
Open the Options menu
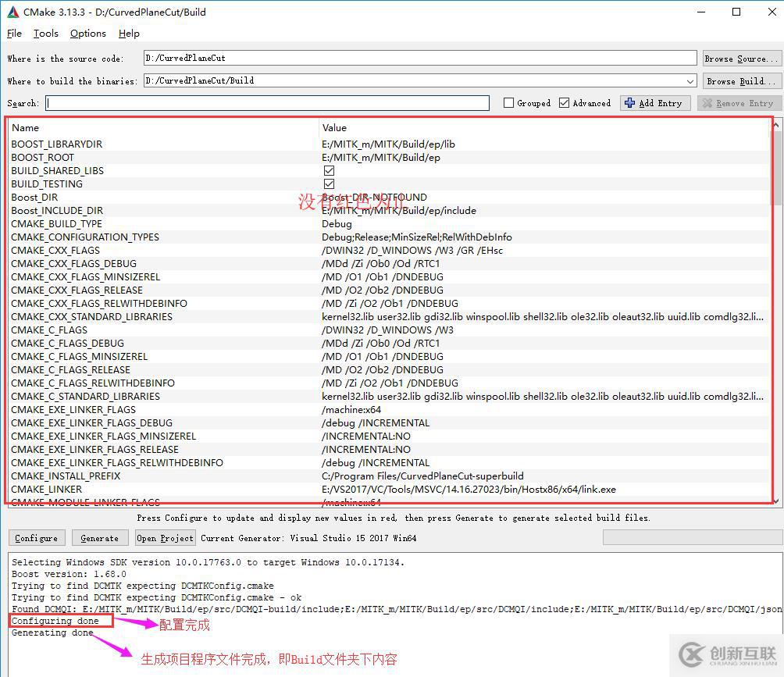pos(87,34)
